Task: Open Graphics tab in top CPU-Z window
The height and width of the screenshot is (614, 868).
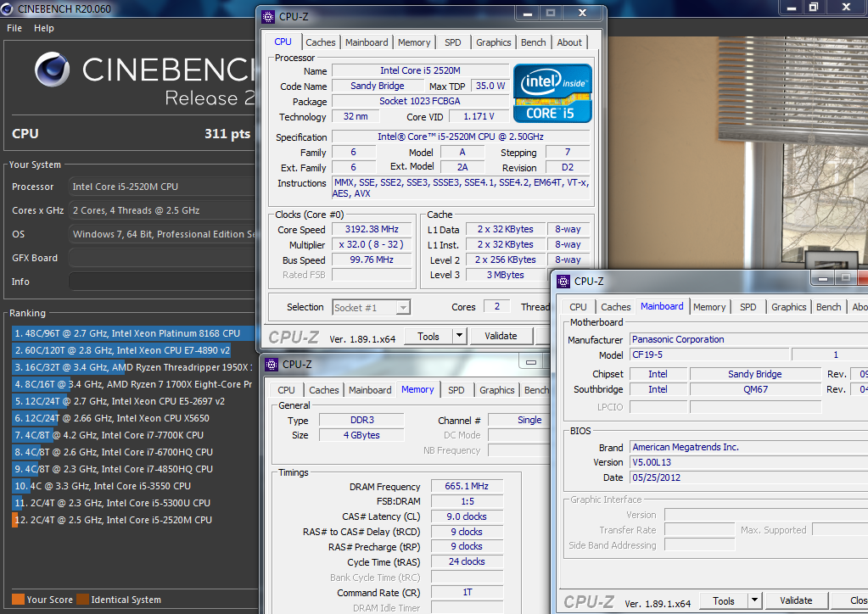Action: [493, 42]
